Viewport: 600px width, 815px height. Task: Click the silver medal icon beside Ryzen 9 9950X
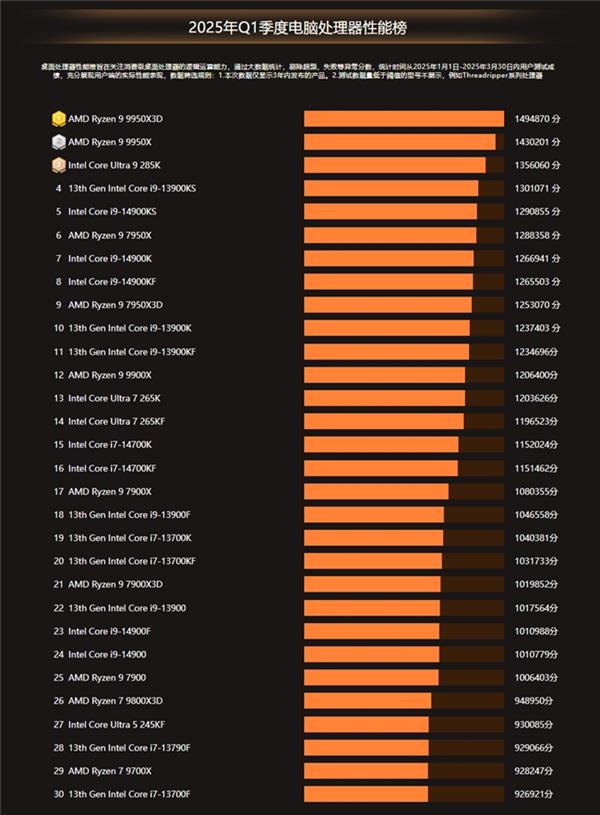[x=59, y=142]
